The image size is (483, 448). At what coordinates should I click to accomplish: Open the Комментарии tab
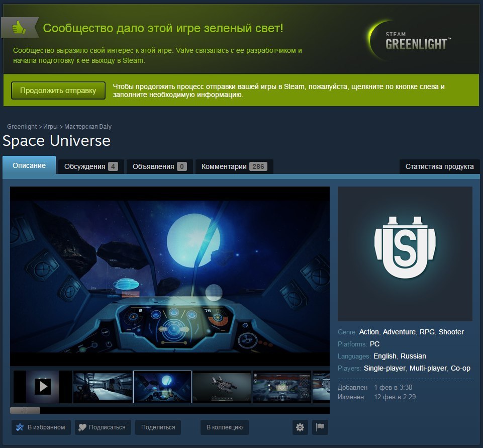click(234, 166)
